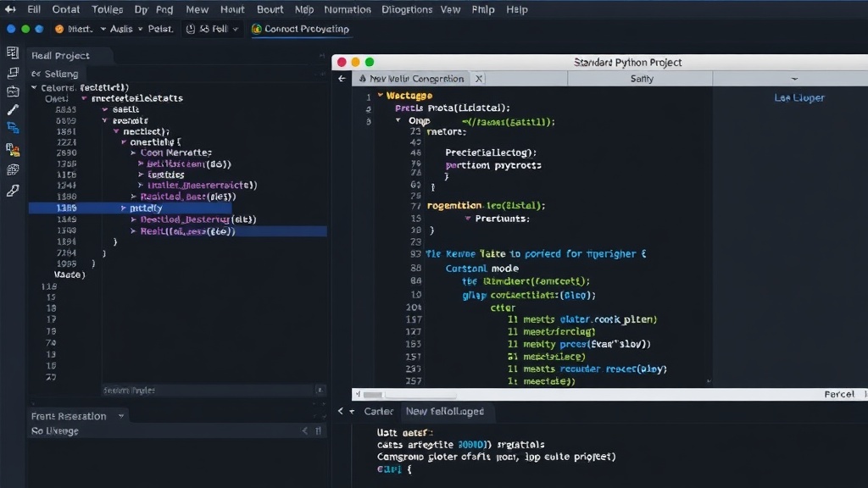Open the globe icon in left sidebar
Viewport: 868px width, 488px height.
tap(12, 169)
